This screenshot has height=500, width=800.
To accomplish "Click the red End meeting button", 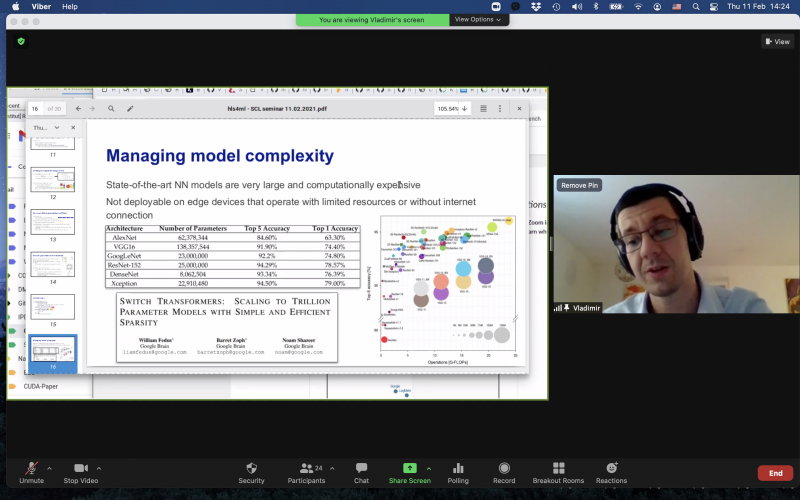I will [x=776, y=473].
